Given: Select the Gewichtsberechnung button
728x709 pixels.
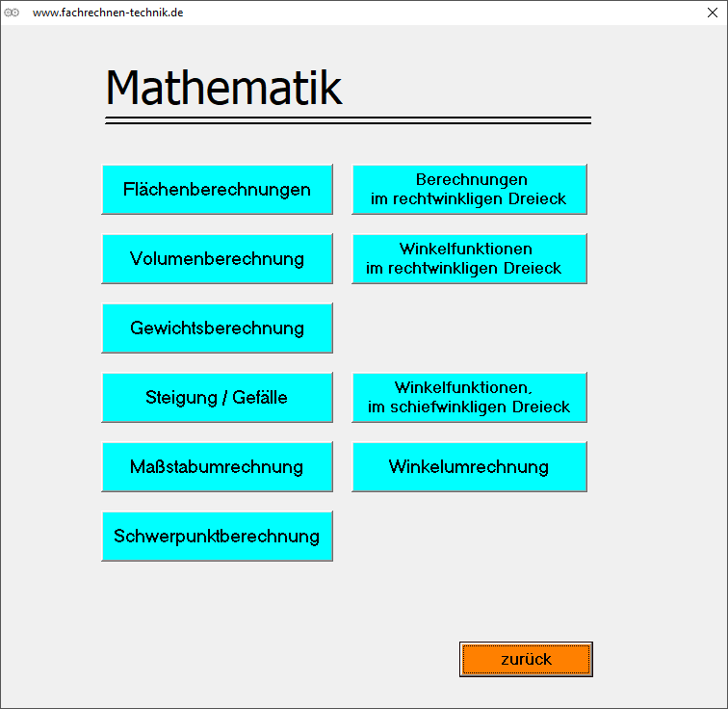Looking at the screenshot, I should point(217,328).
